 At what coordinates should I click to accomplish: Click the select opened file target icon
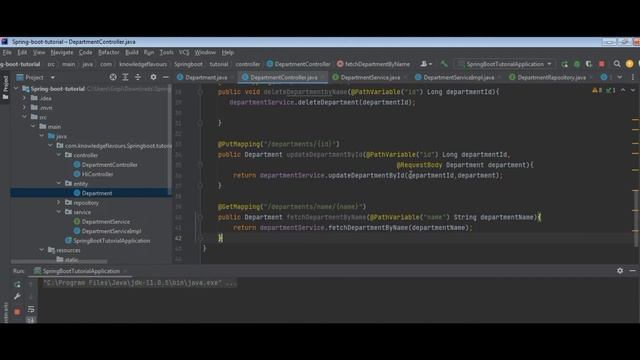click(x=113, y=77)
